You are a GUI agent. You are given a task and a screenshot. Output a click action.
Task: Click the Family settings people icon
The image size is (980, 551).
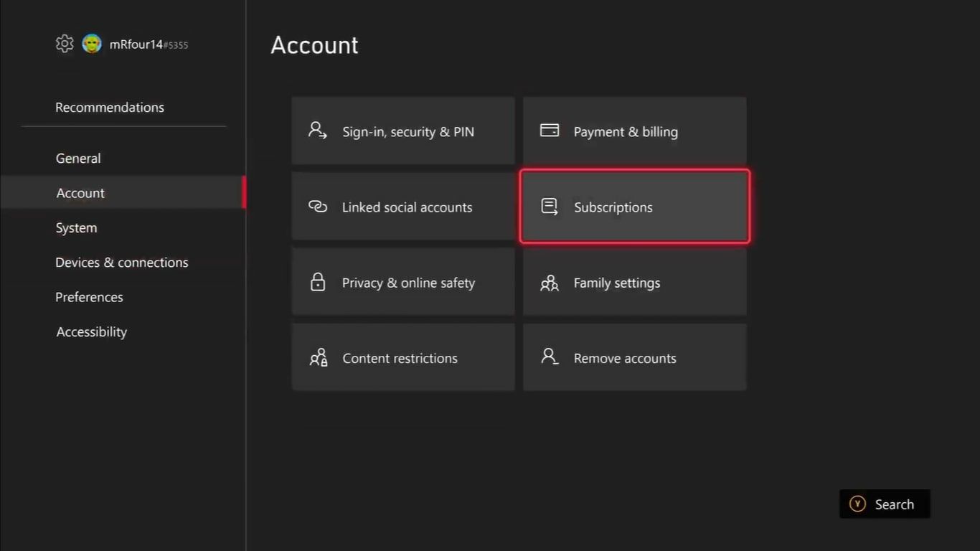(x=550, y=283)
